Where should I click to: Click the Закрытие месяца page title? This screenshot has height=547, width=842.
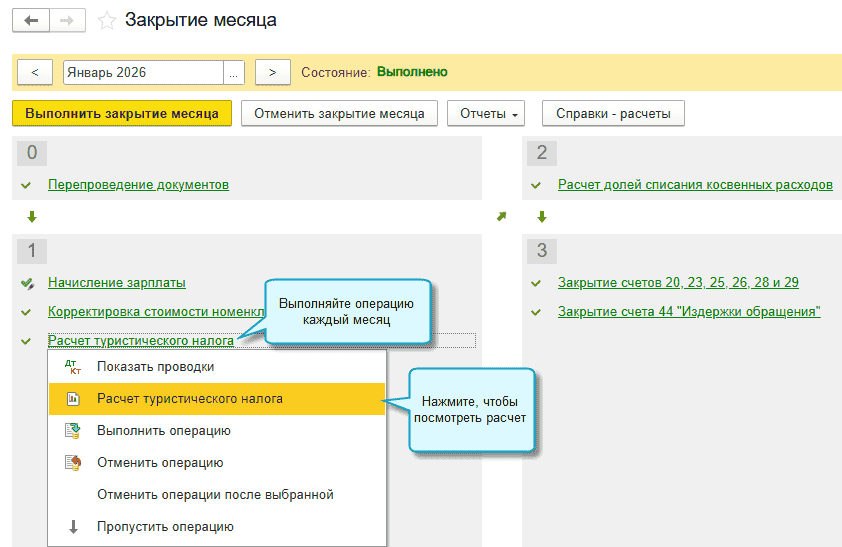(201, 20)
